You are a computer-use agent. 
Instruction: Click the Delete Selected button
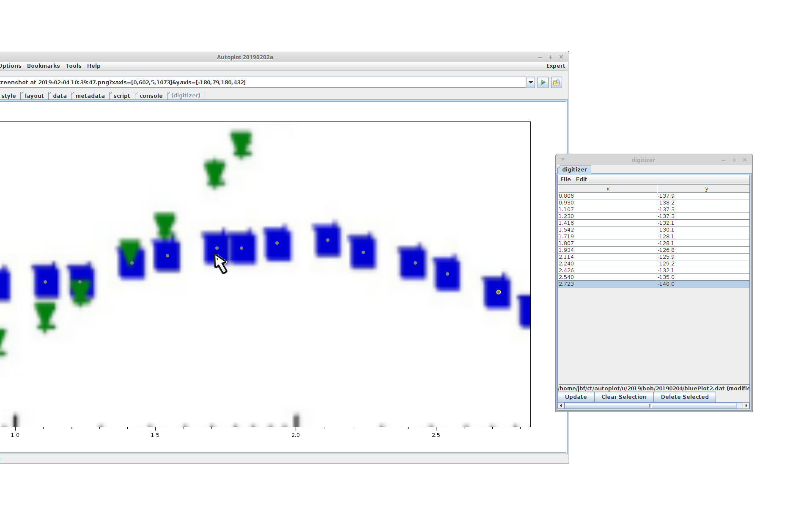[x=685, y=397]
